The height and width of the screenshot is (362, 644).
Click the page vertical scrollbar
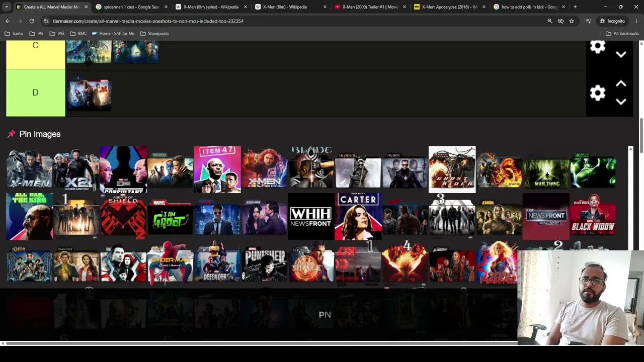point(641,136)
